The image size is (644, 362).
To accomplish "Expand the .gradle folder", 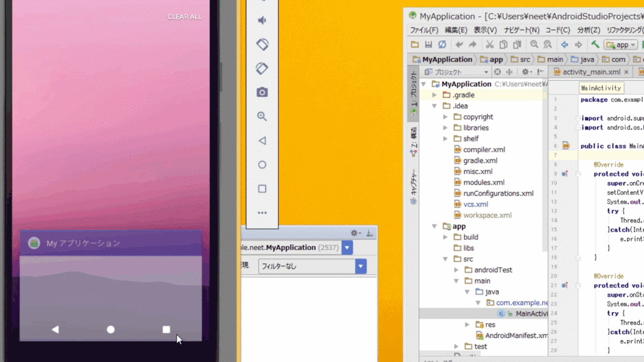I will (x=434, y=95).
